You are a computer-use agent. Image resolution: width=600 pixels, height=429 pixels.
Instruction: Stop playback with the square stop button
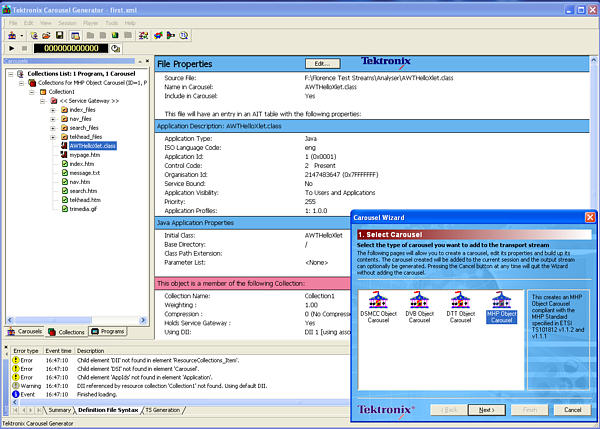(24, 48)
